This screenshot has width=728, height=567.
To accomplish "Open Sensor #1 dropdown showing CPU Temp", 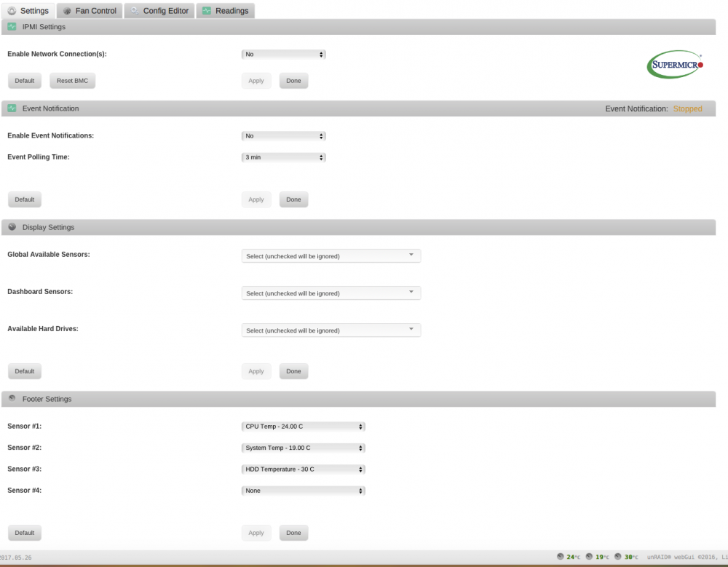I will coord(303,427).
